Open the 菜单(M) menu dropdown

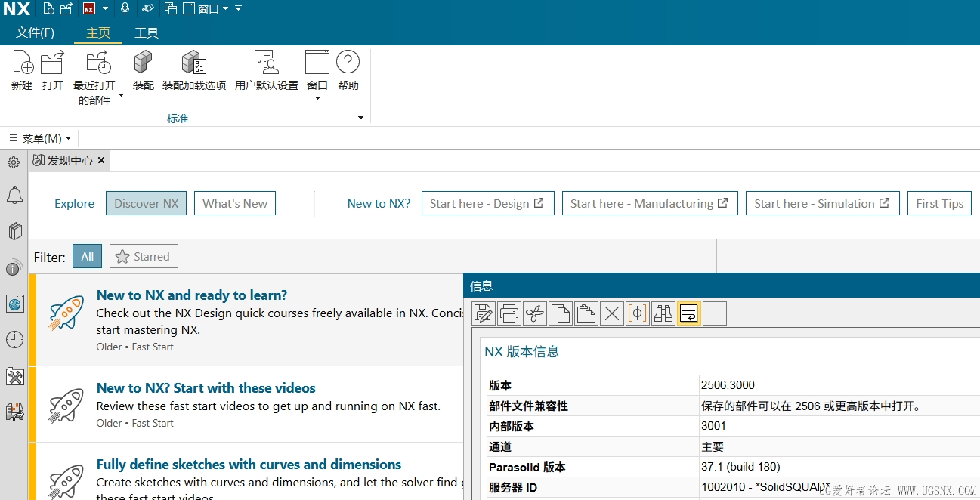click(40, 138)
